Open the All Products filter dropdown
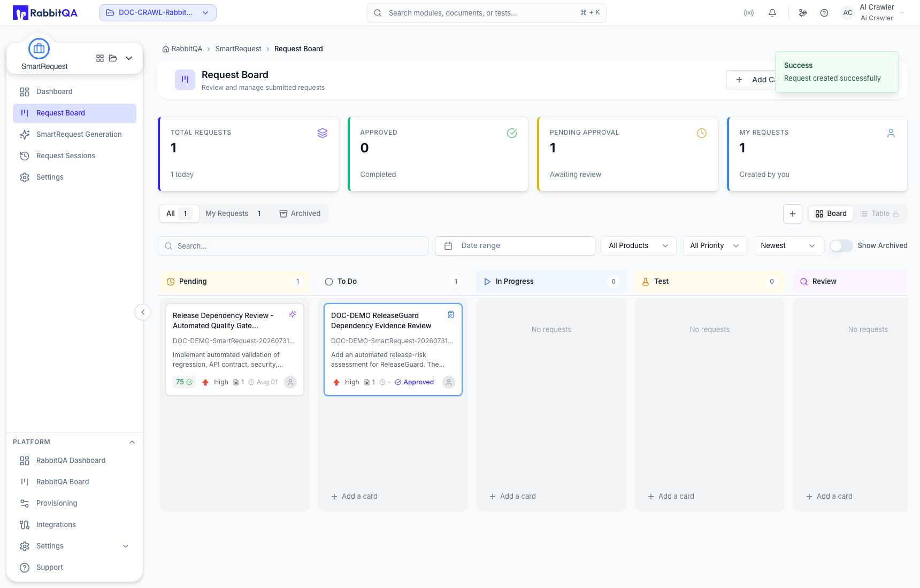The width and height of the screenshot is (920, 588). pos(639,246)
